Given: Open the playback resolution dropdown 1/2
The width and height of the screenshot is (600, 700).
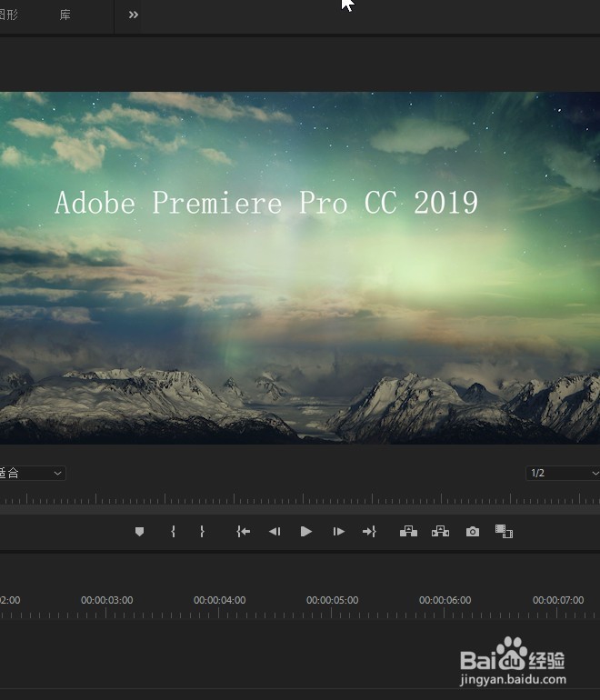Looking at the screenshot, I should (563, 473).
